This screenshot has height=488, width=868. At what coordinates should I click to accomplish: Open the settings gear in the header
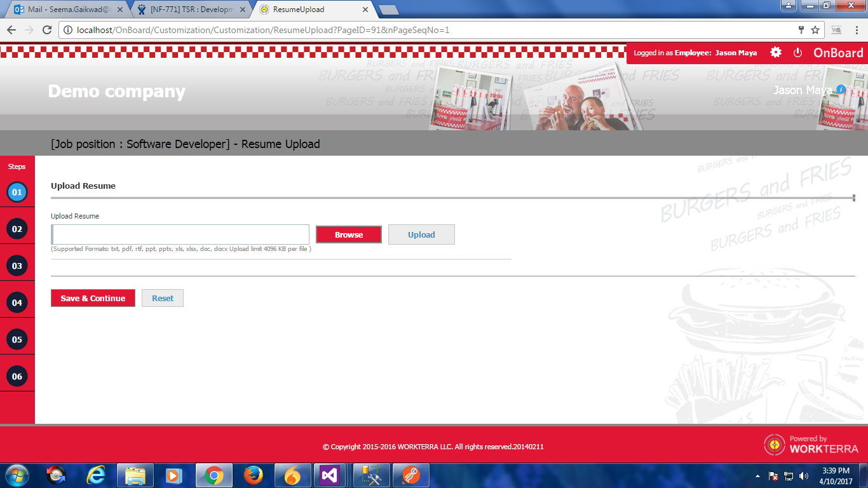pyautogui.click(x=776, y=53)
